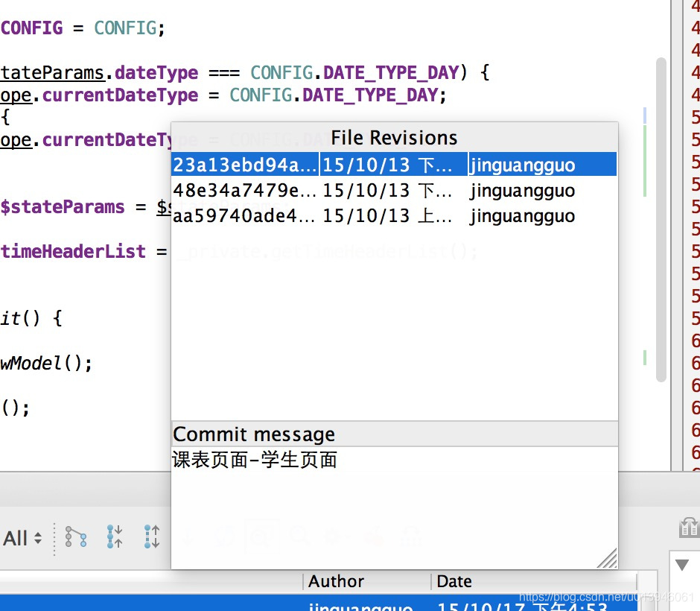Click DATE_TYPE_DAY in the if condition line
The image size is (700, 611).
tap(391, 72)
